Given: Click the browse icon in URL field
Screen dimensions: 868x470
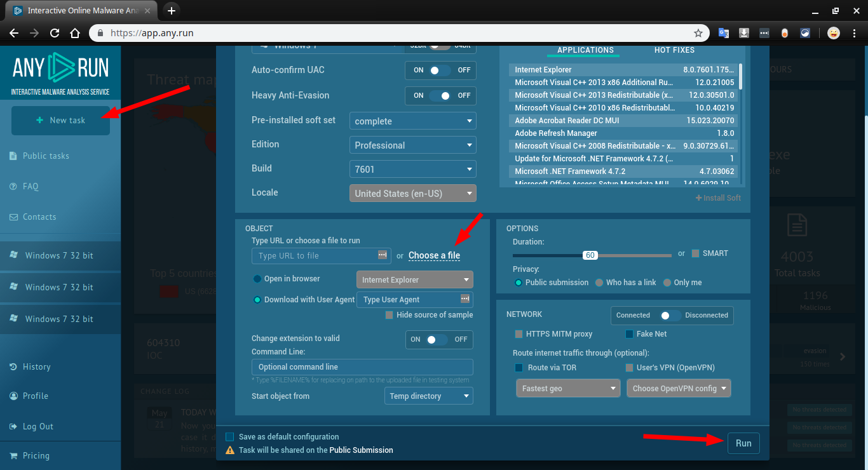Looking at the screenshot, I should tap(383, 255).
